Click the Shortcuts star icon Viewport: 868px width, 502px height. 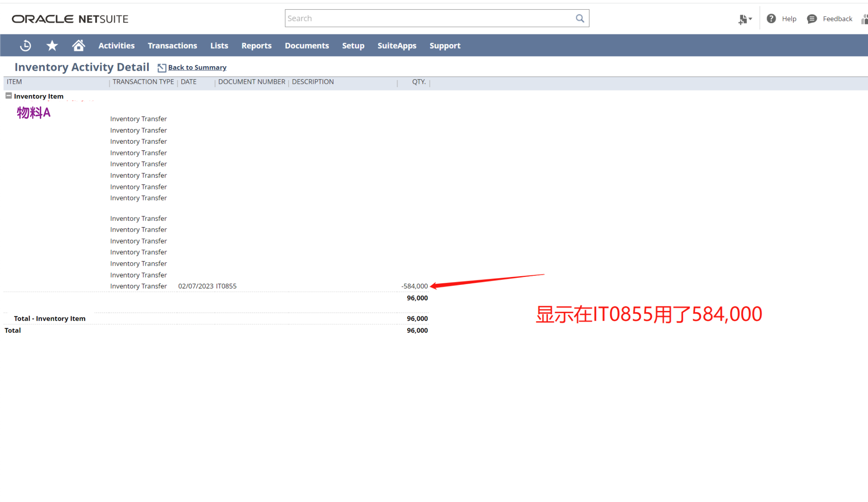52,45
